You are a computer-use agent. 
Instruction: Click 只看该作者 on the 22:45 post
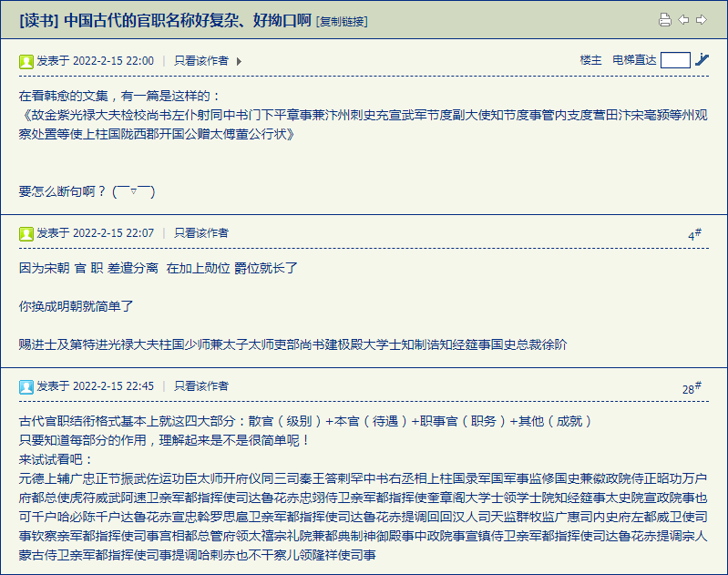point(201,386)
